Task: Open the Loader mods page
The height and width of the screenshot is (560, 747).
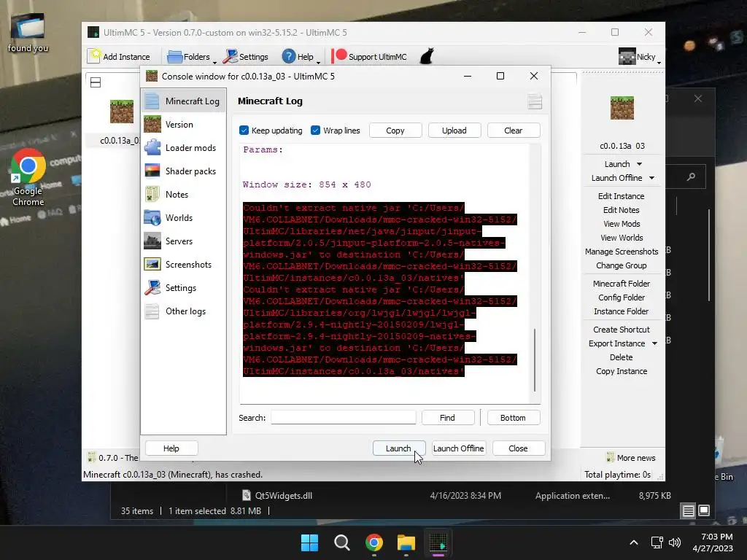Action: 183,147
